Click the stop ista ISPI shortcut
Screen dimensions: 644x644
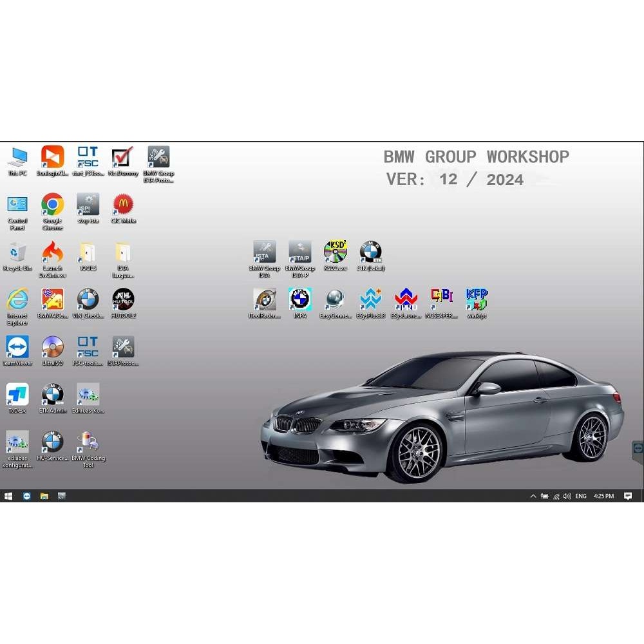coord(88,209)
